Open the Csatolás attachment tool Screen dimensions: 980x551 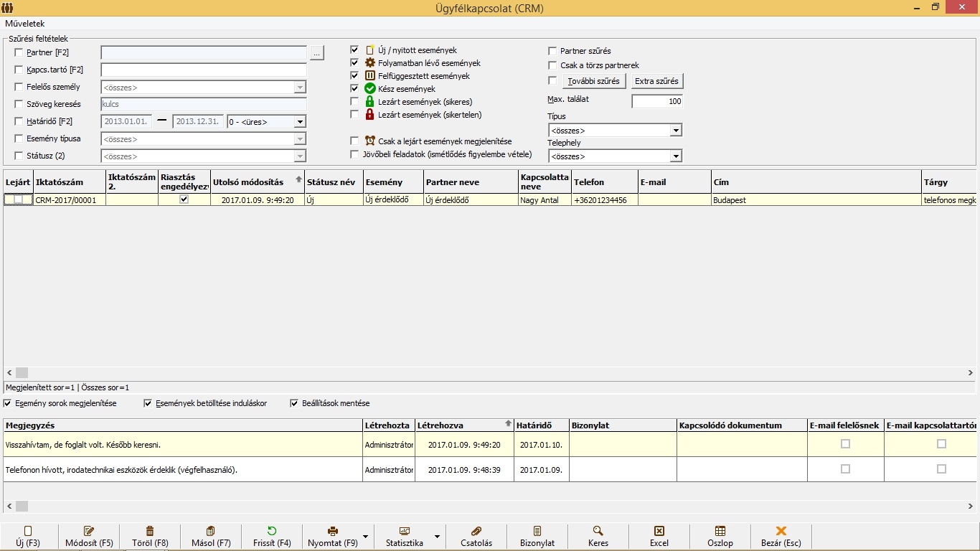[476, 531]
